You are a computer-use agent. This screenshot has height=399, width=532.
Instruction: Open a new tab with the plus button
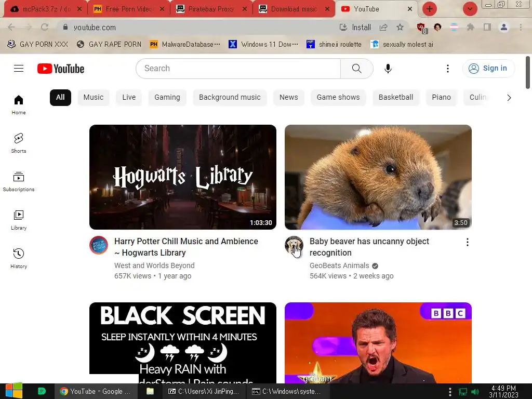pyautogui.click(x=430, y=9)
